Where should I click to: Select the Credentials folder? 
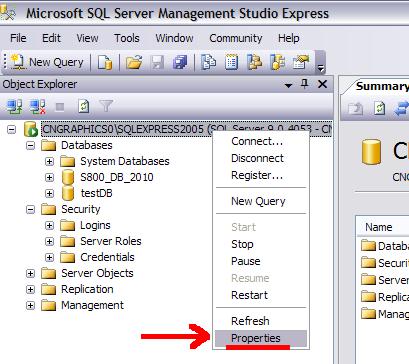click(107, 257)
